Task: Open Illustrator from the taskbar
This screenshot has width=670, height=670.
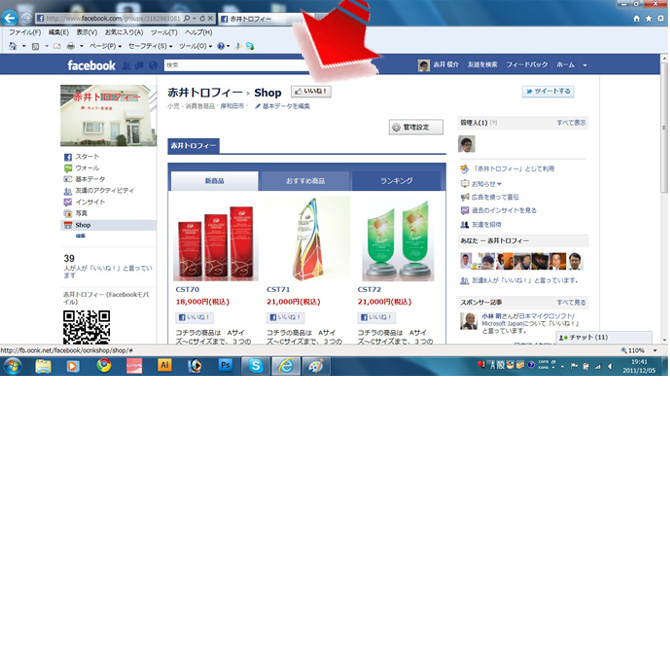Action: (x=165, y=366)
